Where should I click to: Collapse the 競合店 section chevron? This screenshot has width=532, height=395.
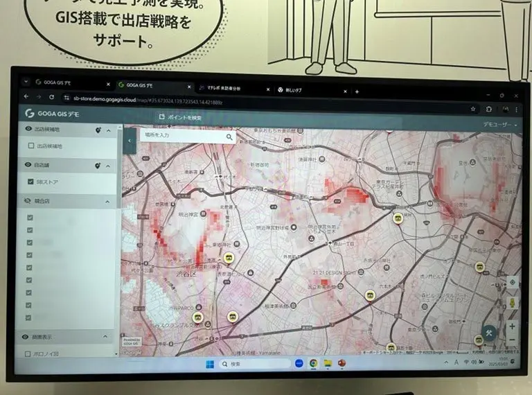(x=107, y=202)
